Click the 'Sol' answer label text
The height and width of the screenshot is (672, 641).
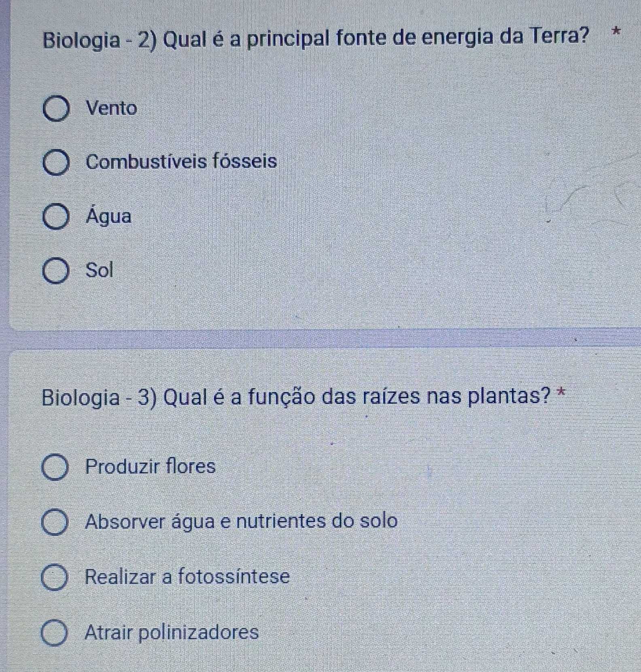(100, 270)
